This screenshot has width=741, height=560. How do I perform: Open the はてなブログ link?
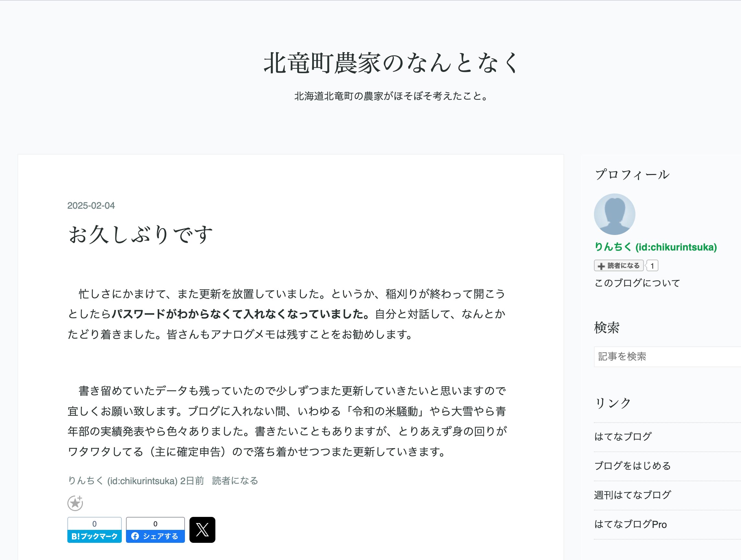(x=623, y=436)
